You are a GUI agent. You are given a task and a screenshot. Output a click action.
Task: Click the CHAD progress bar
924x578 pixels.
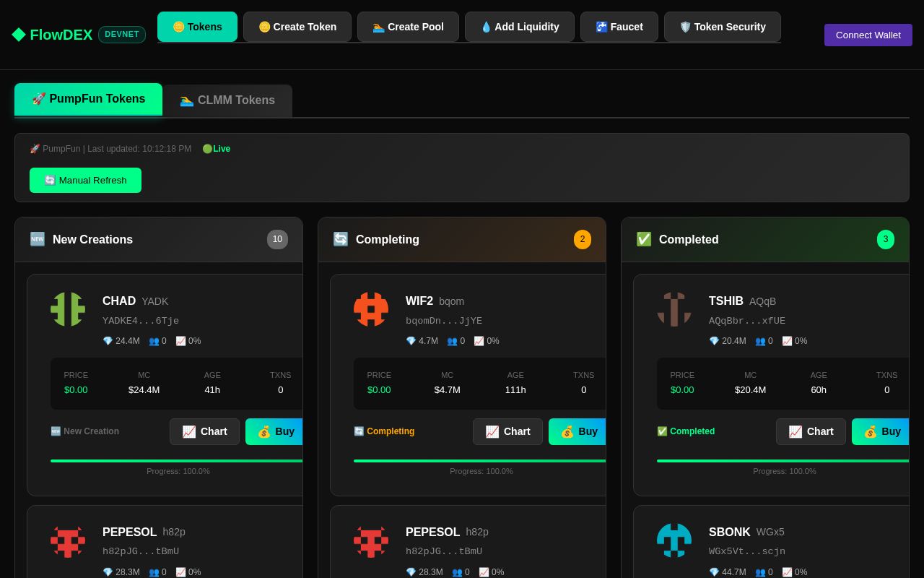(x=177, y=461)
